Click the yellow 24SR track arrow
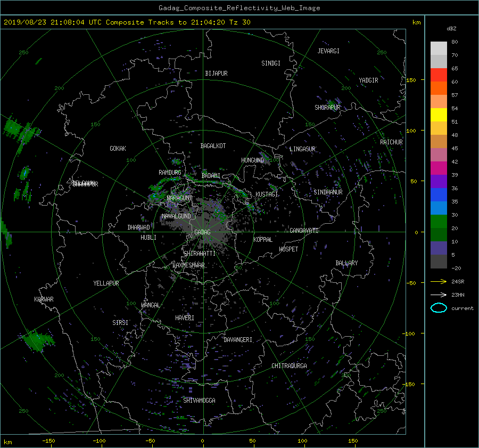The image size is (479, 448). click(439, 281)
